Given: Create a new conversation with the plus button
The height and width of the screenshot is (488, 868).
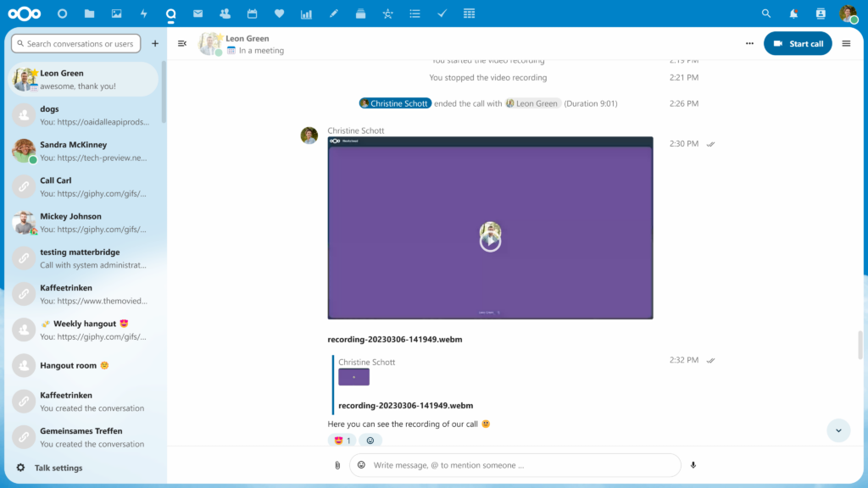Looking at the screenshot, I should click(x=154, y=42).
